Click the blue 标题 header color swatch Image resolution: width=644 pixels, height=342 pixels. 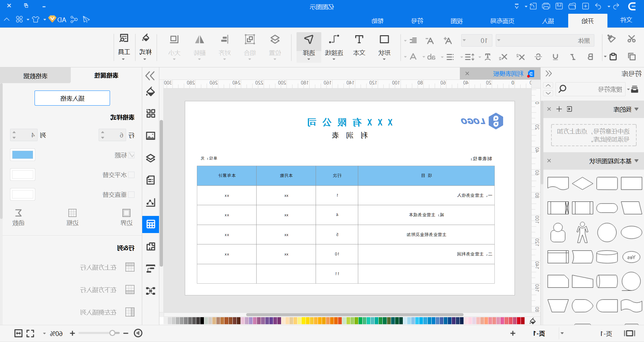tap(22, 155)
